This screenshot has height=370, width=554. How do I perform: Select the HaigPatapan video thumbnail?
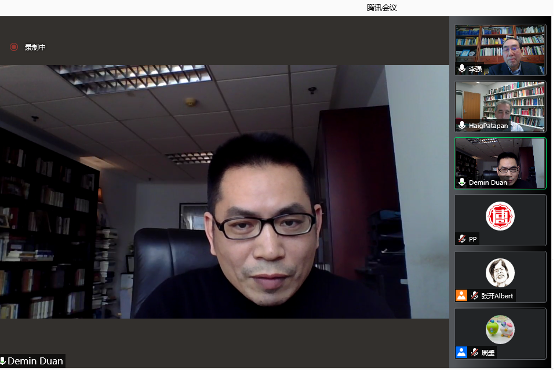(500, 106)
